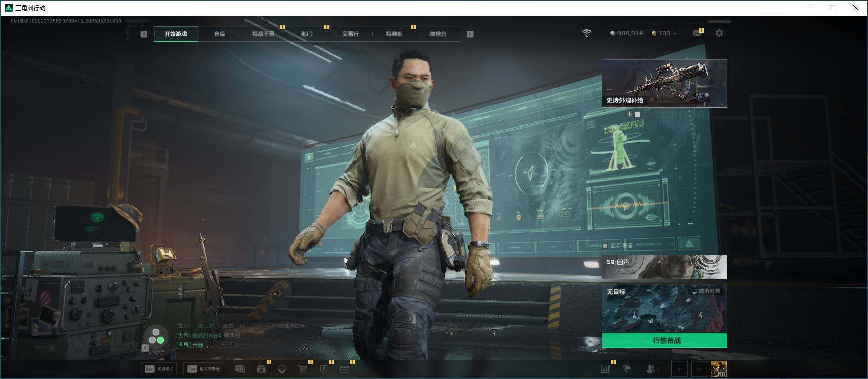Open the S9:回声 season banner
The width and height of the screenshot is (868, 379).
[x=664, y=267]
